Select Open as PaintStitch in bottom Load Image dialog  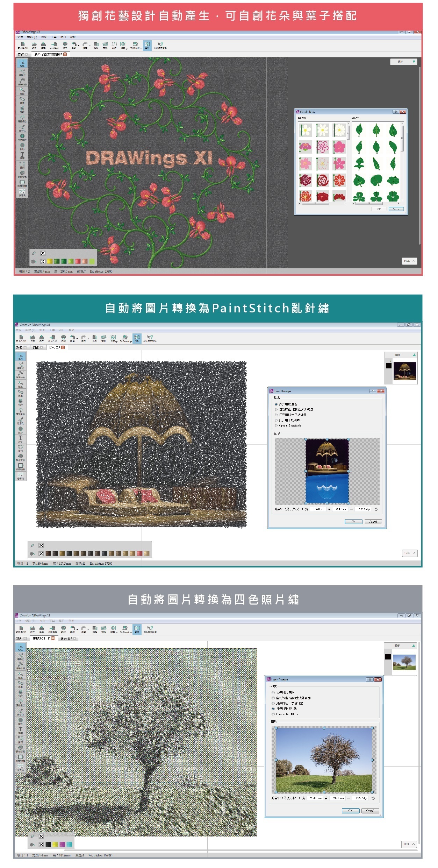click(273, 714)
